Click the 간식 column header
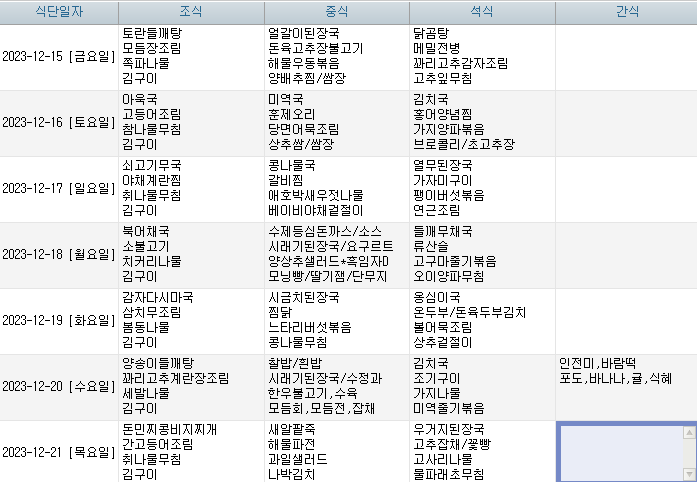Viewport: 697px width, 482px height. pos(626,11)
